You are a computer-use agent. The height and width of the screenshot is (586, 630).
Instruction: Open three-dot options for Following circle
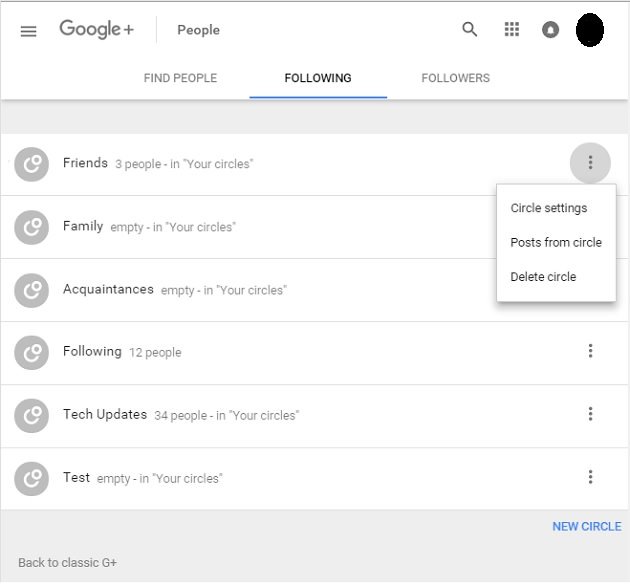590,351
